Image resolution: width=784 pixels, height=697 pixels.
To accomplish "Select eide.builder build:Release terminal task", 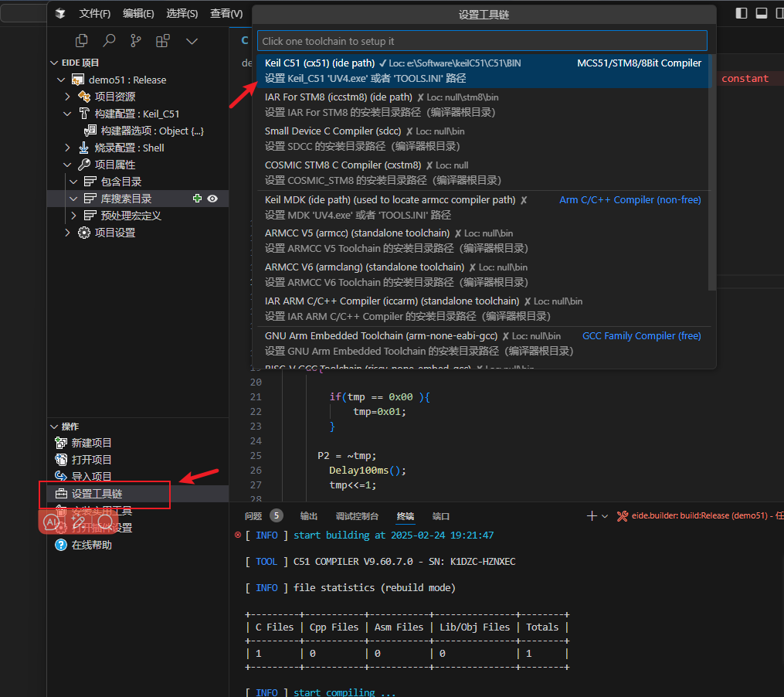I will click(x=700, y=516).
